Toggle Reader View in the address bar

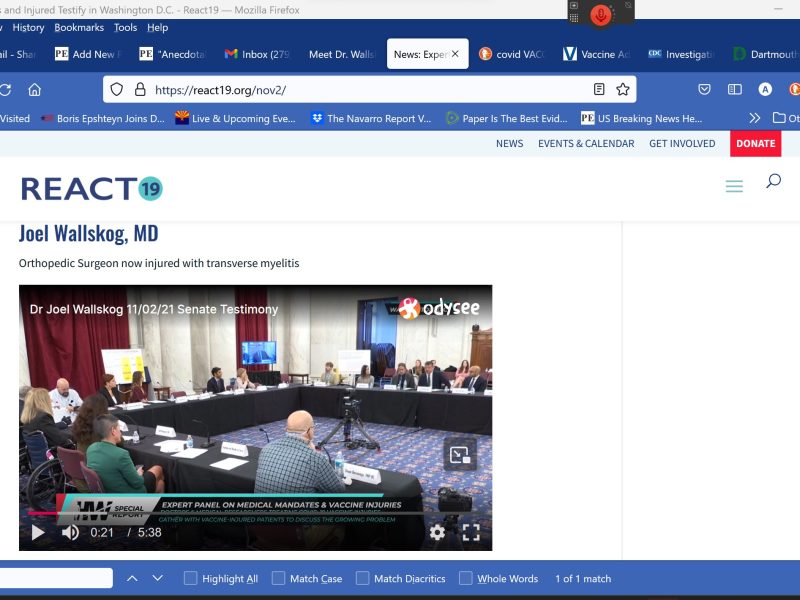point(599,90)
